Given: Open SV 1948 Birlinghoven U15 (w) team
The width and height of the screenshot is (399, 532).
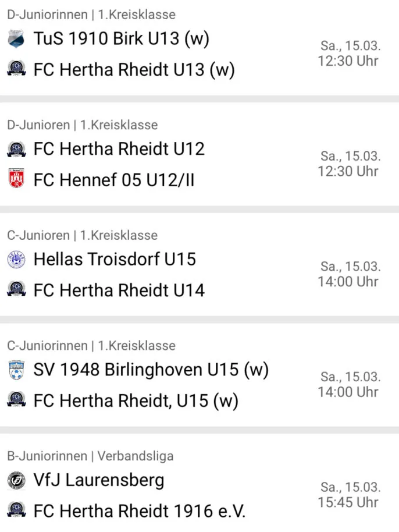Looking at the screenshot, I should [x=151, y=370].
